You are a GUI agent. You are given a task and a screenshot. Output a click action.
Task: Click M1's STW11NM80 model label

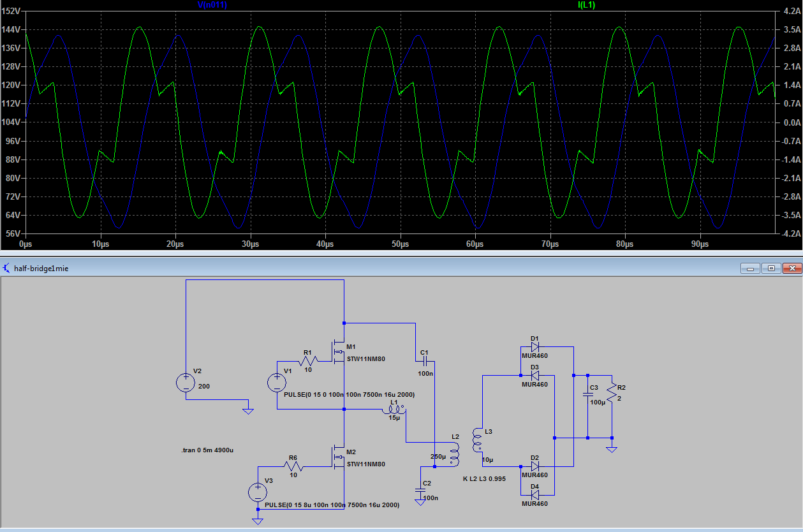pos(366,359)
